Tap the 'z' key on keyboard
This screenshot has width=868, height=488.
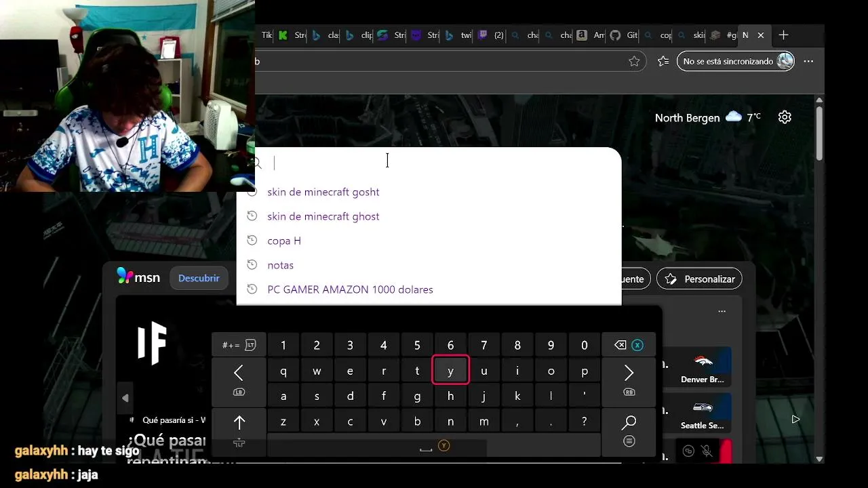coord(283,421)
